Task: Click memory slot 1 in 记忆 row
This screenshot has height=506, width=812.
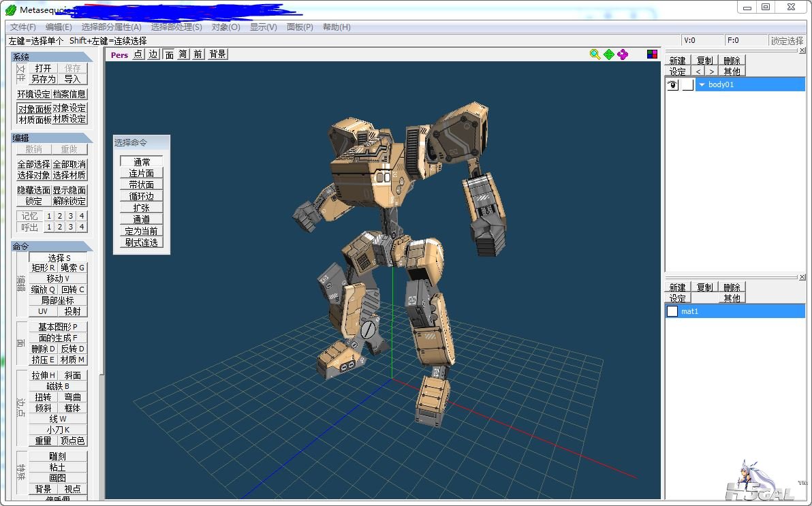Action: [49, 216]
